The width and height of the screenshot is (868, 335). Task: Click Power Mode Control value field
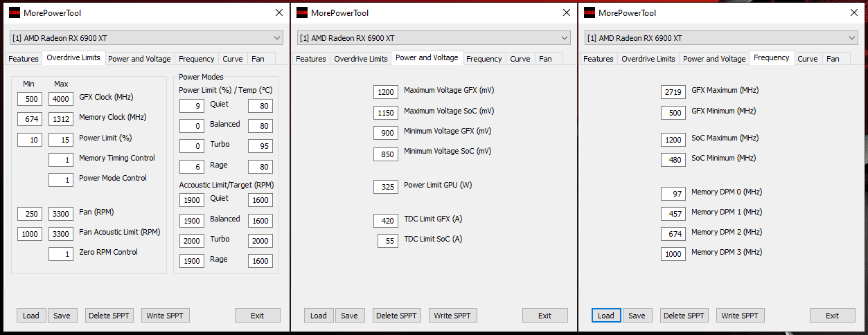pos(61,180)
